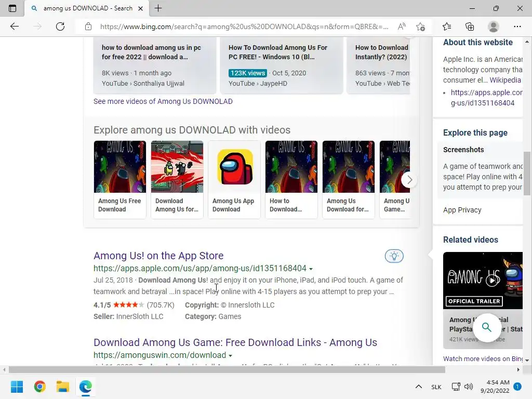
Task: Expand amonguswin.com result URL dropdown
Action: pos(230,355)
